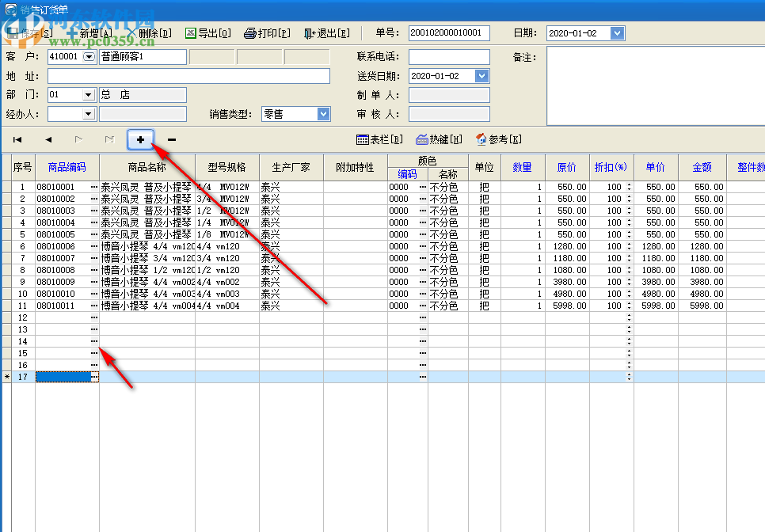Go to previous record arrow

pos(48,139)
